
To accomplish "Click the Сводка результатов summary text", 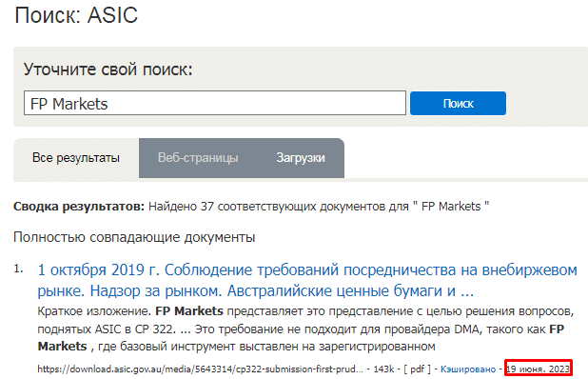I will click(x=251, y=207).
